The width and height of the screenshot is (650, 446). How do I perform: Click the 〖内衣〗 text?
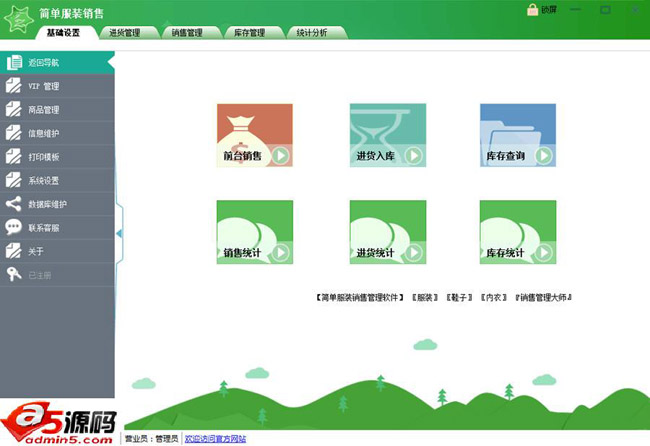click(x=494, y=297)
